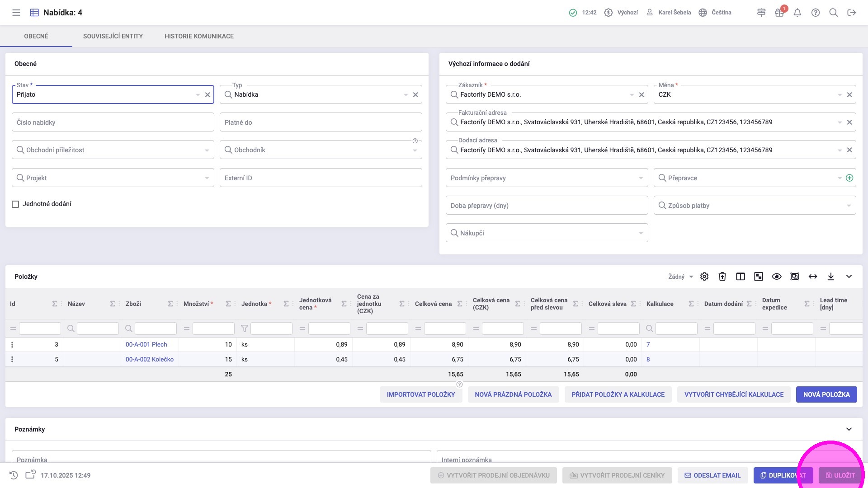Open grid settings gear in Položky

point(704,277)
